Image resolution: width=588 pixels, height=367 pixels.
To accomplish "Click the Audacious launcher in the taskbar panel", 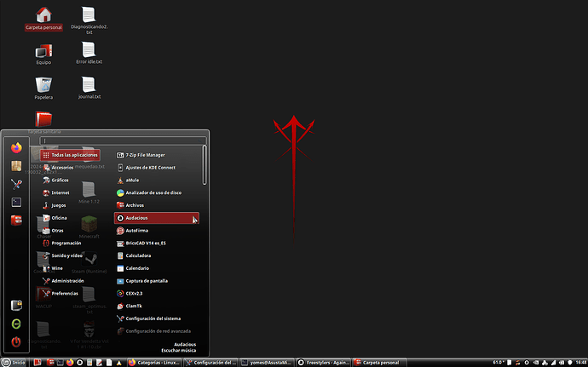I will (x=79, y=363).
